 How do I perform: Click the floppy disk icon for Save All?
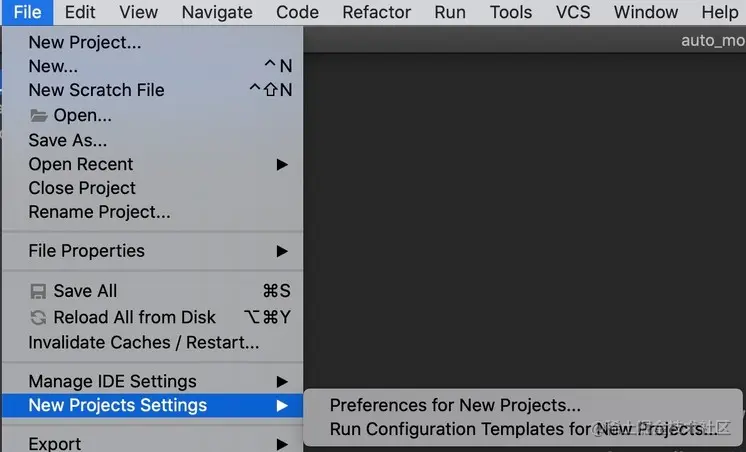[x=39, y=291]
